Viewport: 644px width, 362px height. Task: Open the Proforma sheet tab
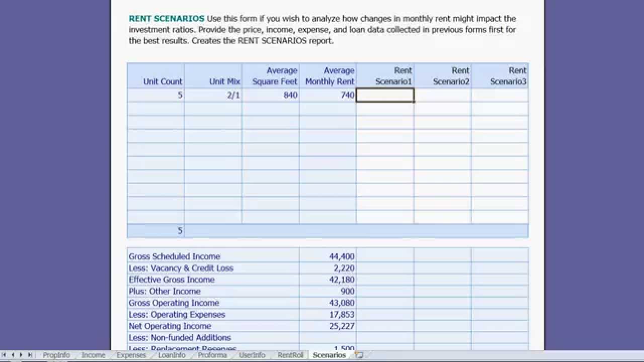pyautogui.click(x=212, y=355)
